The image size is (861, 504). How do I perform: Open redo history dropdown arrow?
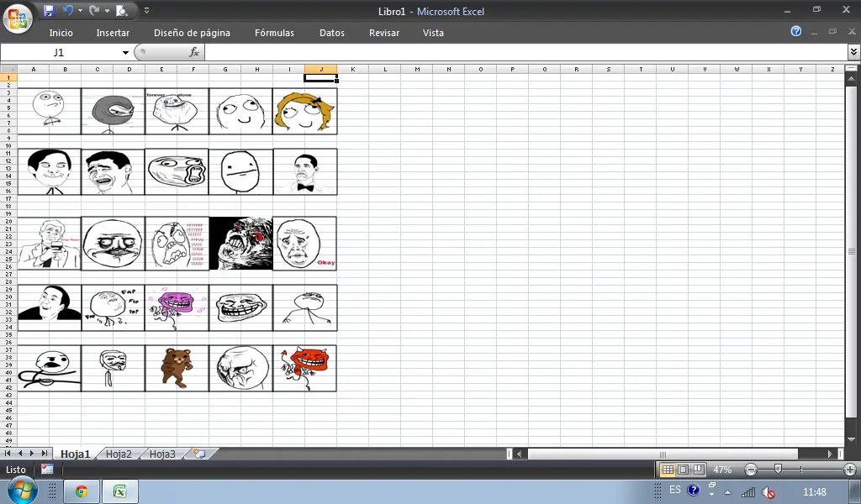coord(107,10)
